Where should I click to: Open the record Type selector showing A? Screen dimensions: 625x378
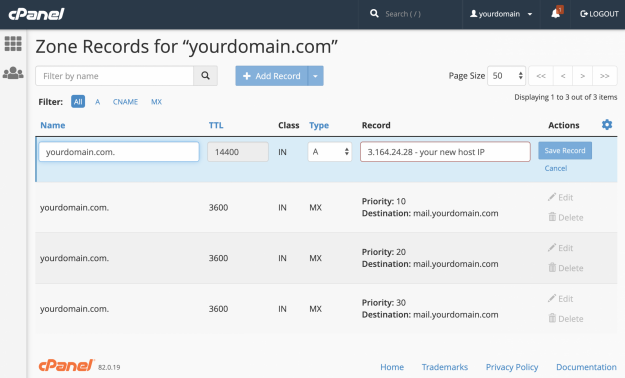point(330,152)
